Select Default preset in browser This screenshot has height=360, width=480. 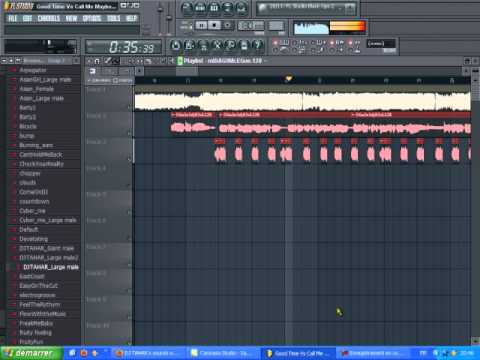[x=29, y=230]
